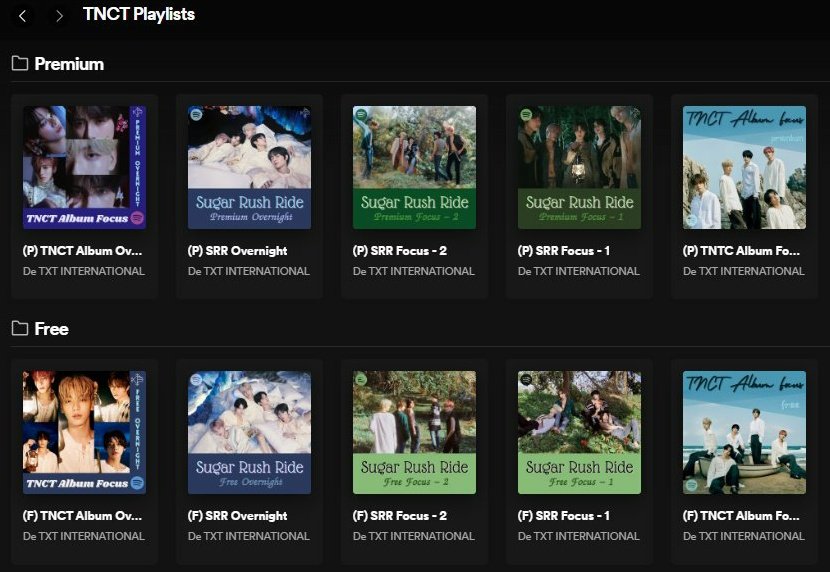Select the title (F) SRR Focus - 1
This screenshot has height=572, width=830.
pyautogui.click(x=564, y=516)
